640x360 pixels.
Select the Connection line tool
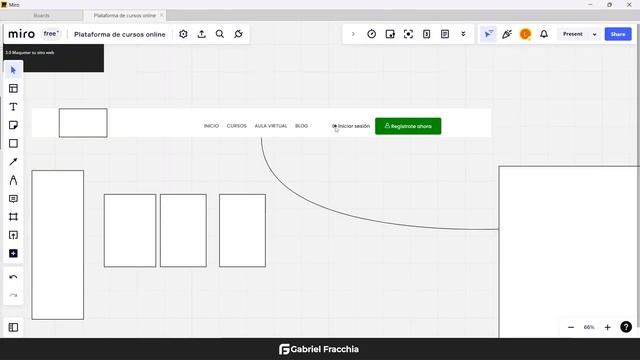[13, 162]
